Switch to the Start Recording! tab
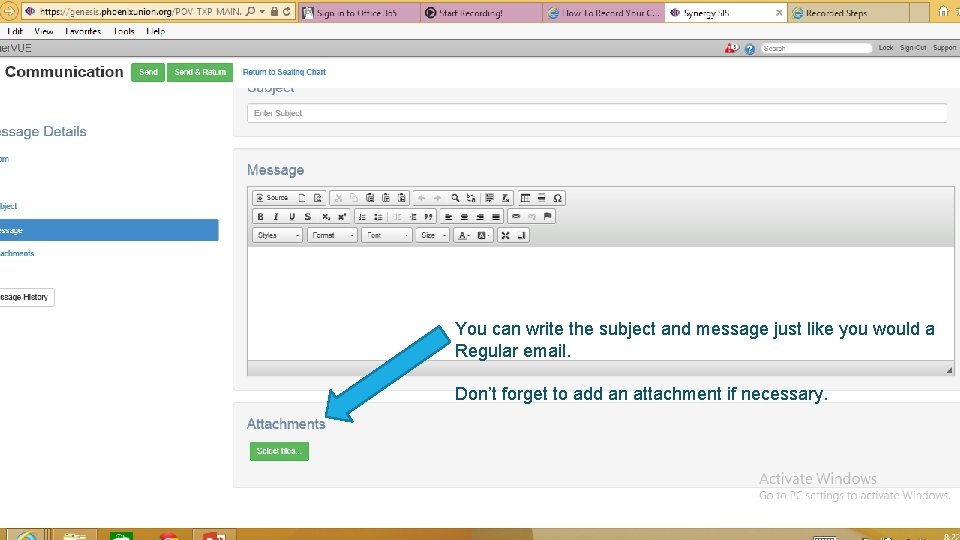Image resolution: width=960 pixels, height=540 pixels. tap(481, 13)
